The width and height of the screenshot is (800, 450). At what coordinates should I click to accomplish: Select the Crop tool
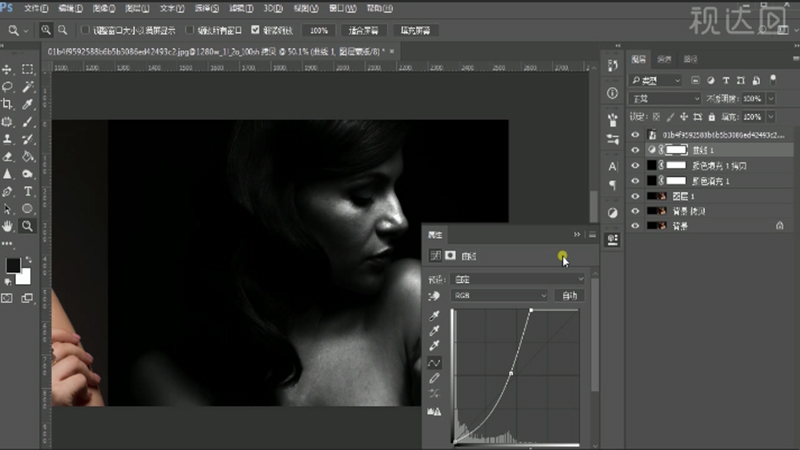click(x=7, y=104)
